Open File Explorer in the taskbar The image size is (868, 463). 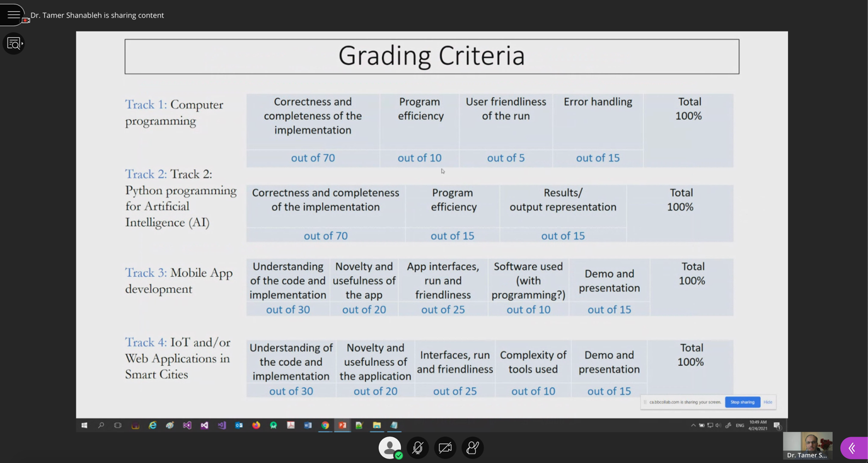376,425
